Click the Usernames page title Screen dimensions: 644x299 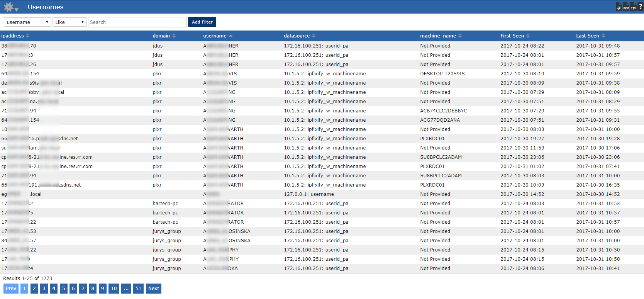[46, 7]
